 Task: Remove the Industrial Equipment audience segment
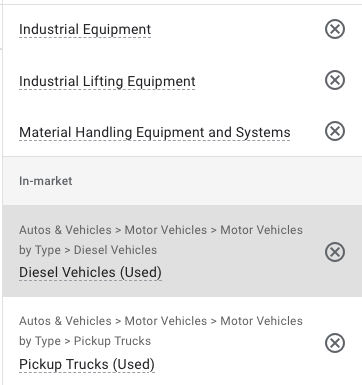pos(335,29)
